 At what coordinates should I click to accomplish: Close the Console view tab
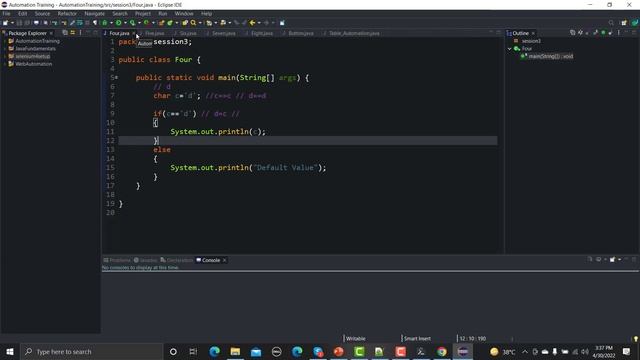click(224, 260)
